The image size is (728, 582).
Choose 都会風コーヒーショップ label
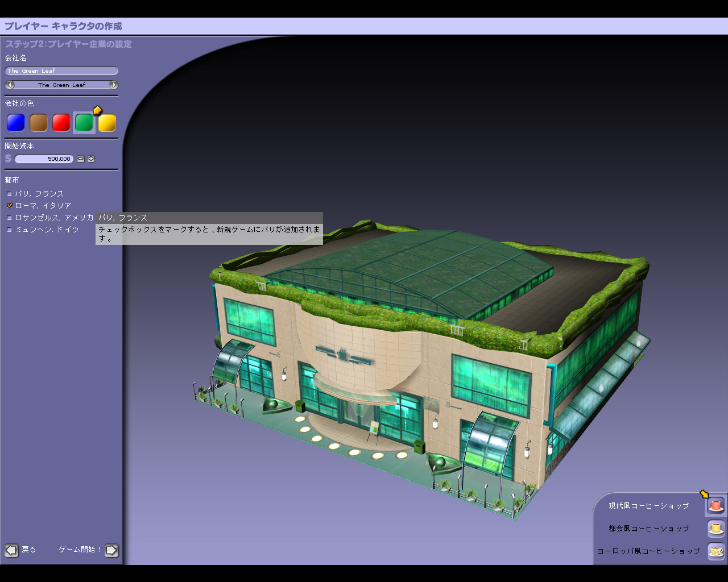[x=649, y=529]
